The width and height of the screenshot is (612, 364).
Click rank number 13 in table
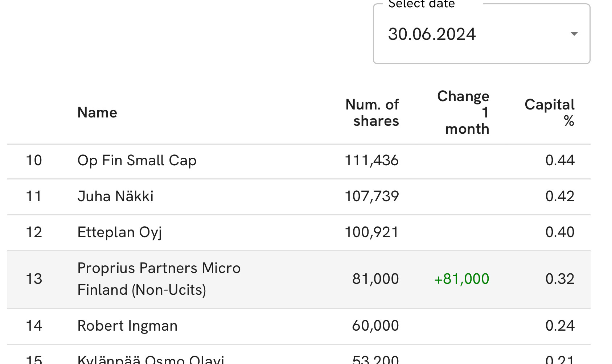[x=34, y=279]
